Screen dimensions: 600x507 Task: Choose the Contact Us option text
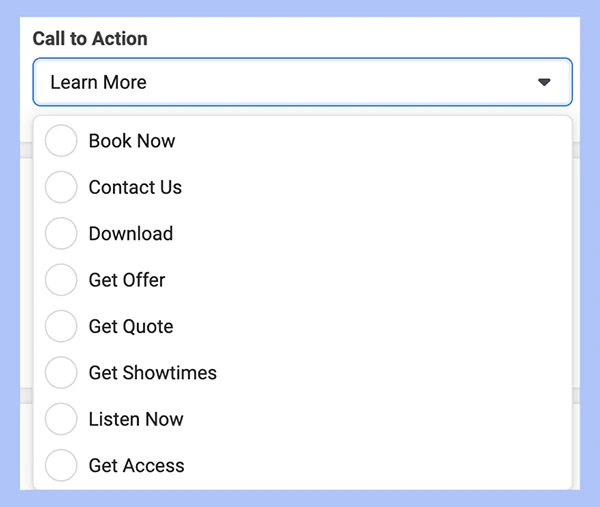click(x=135, y=187)
